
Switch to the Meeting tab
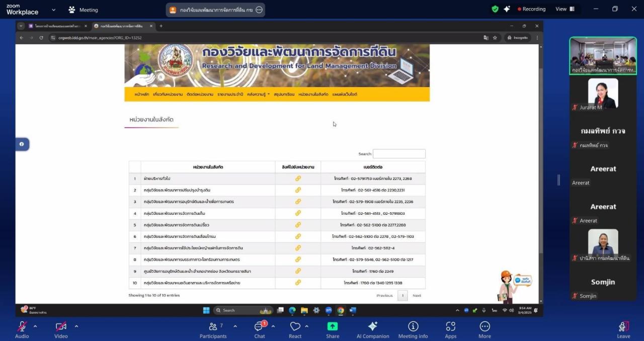(x=84, y=10)
